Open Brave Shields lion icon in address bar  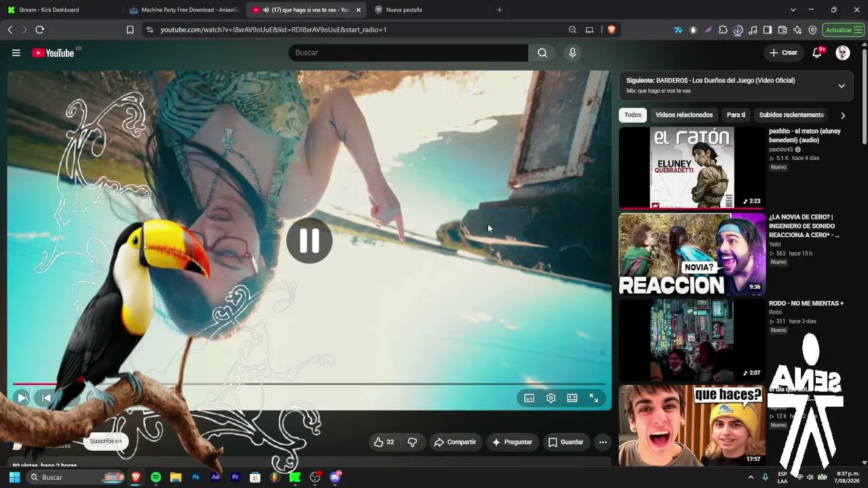click(x=612, y=30)
